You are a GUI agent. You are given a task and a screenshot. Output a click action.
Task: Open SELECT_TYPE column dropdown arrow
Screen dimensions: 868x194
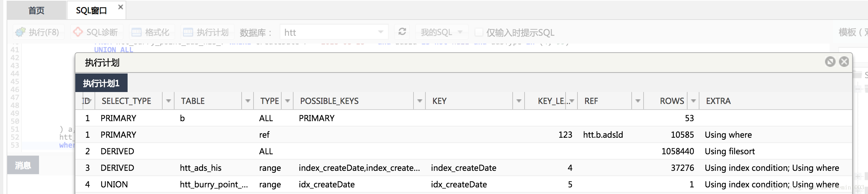click(x=168, y=101)
